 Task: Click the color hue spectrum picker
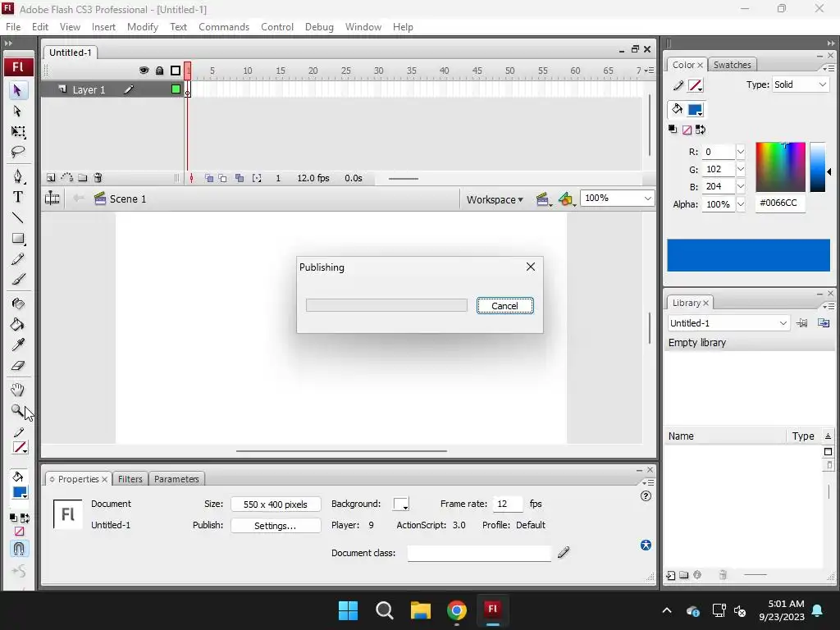(780, 167)
